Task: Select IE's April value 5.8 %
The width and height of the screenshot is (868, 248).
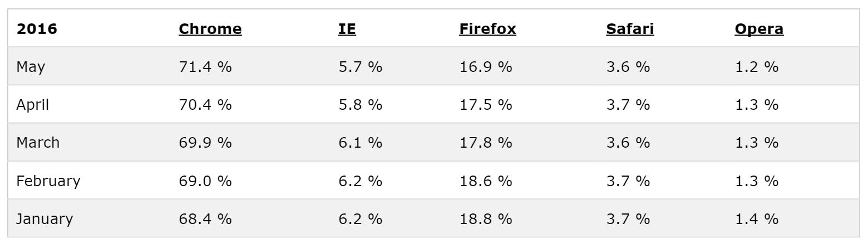Action: (360, 105)
